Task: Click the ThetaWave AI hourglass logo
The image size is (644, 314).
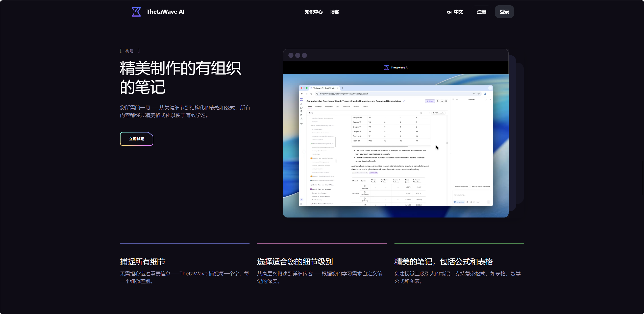Action: coord(136,12)
